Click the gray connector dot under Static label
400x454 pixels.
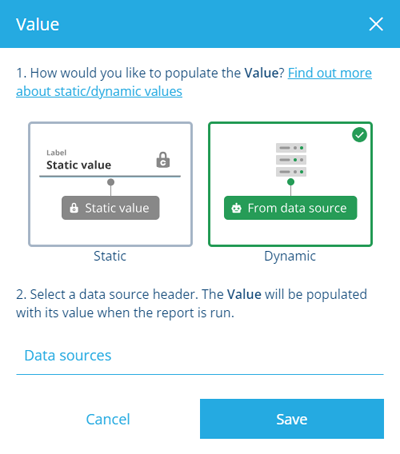coord(111,182)
